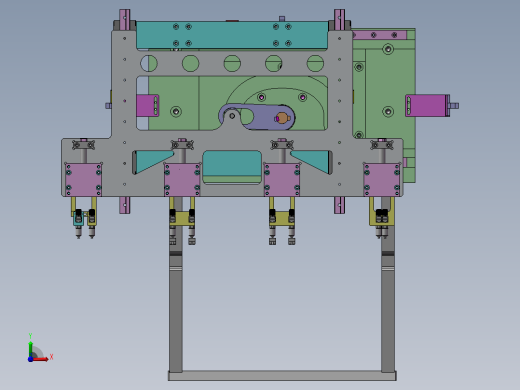
Task: Select the pink strip atop the green right plate
Action: pos(379,35)
